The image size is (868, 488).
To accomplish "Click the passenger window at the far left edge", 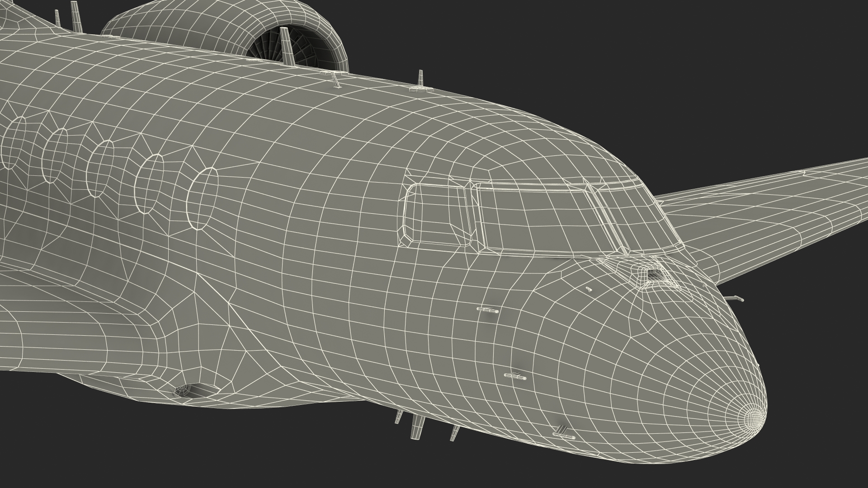I will pos(14,142).
